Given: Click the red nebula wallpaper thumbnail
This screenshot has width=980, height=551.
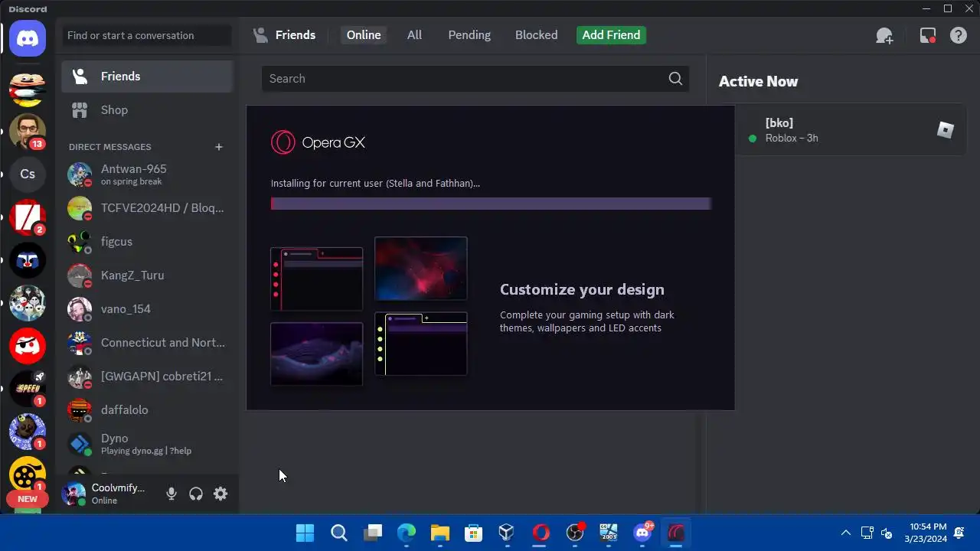Looking at the screenshot, I should tap(420, 269).
